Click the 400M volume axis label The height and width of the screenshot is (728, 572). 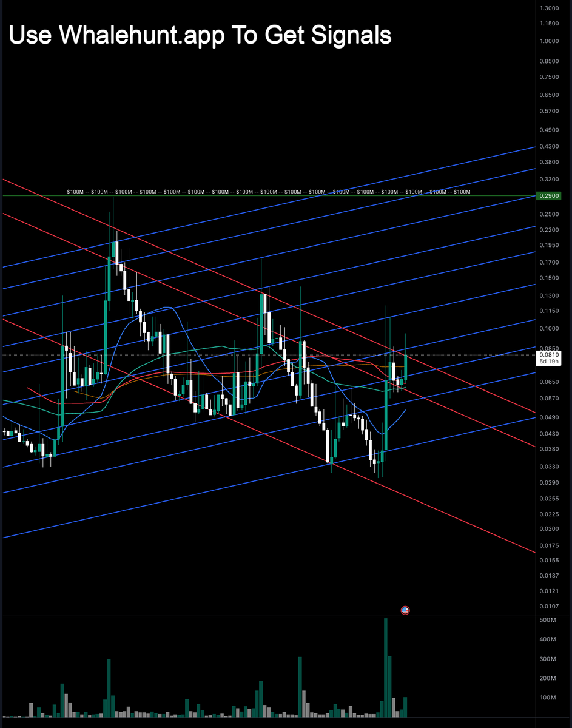tap(547, 639)
